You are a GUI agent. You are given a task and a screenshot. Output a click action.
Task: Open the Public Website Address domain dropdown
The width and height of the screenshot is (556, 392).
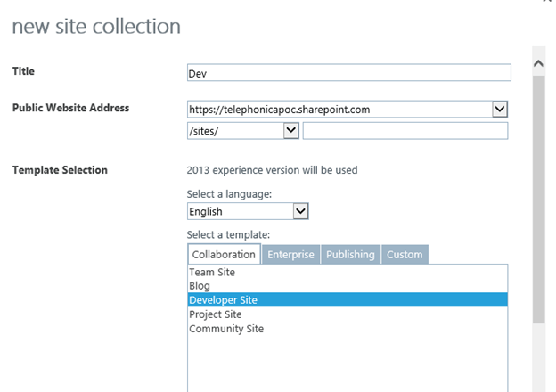pos(499,109)
